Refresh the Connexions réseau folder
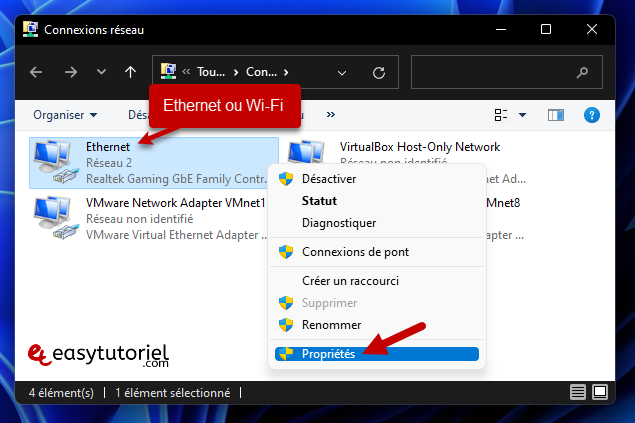 point(379,73)
